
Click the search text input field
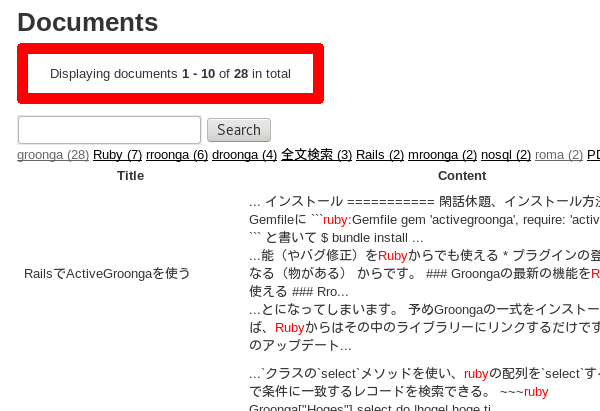coord(109,130)
